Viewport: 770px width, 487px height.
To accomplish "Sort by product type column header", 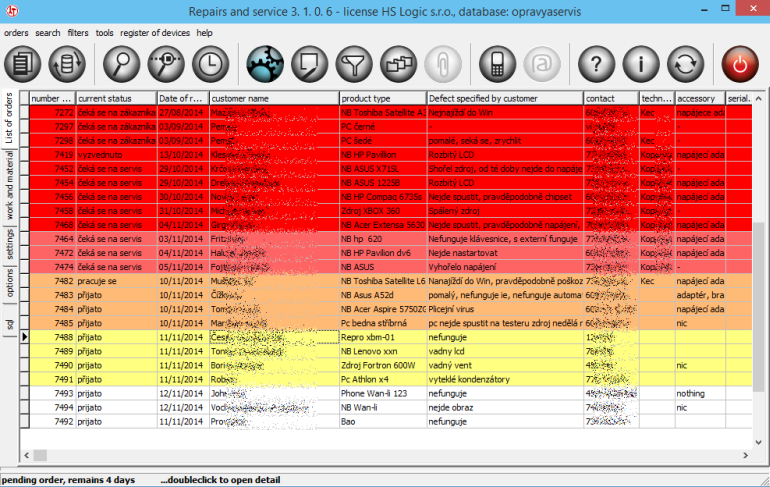I will point(383,99).
